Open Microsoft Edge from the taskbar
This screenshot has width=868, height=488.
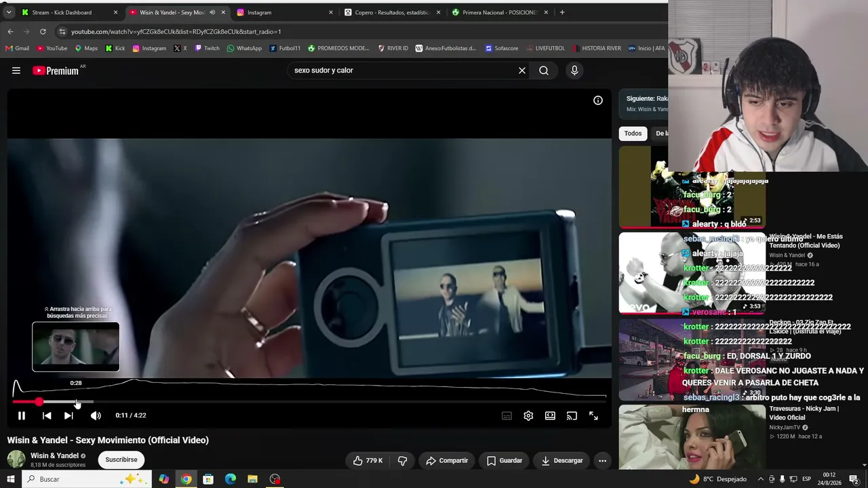[x=231, y=479]
